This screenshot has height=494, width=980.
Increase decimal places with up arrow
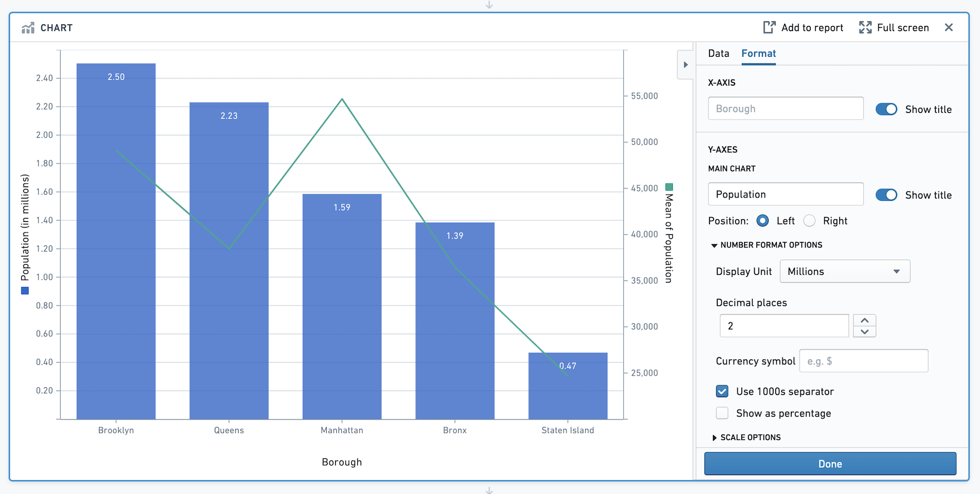(x=864, y=320)
